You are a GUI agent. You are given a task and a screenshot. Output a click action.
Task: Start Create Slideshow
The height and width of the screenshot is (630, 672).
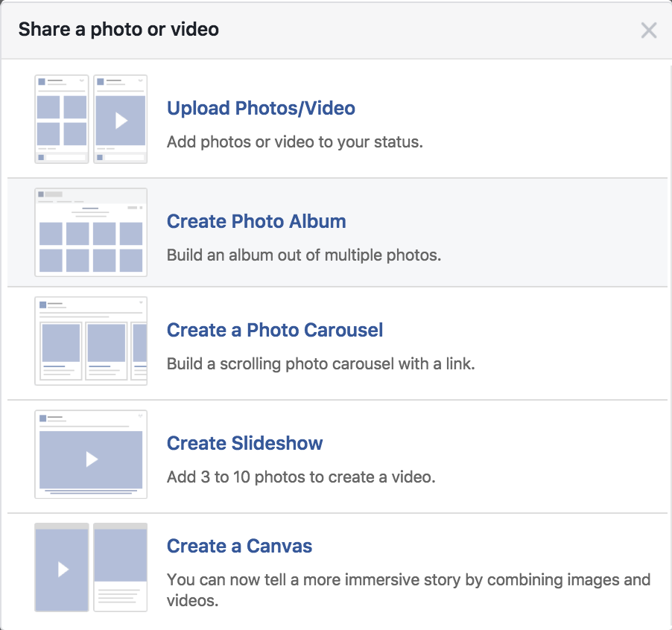pos(244,444)
